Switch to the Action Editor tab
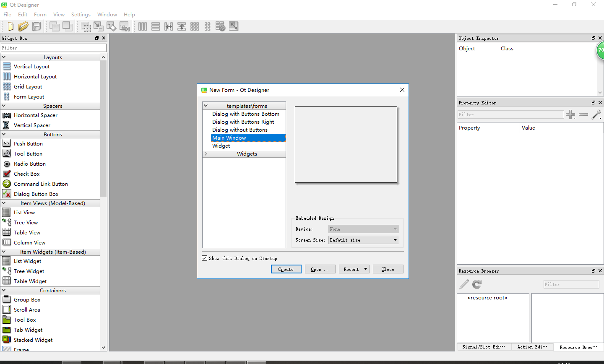This screenshot has height=364, width=604. (532, 347)
